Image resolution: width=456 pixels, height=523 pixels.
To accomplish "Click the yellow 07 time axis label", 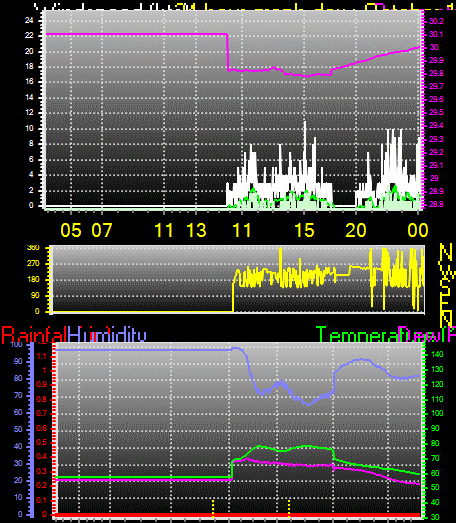I will coord(102,230).
